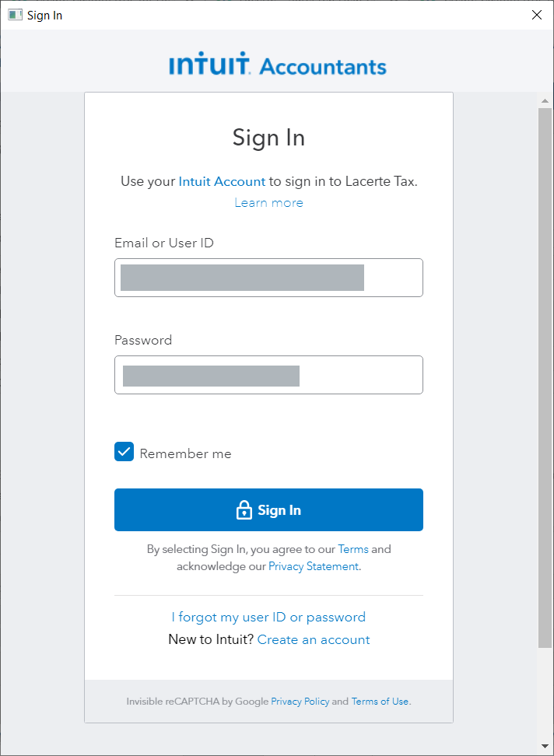Open the Terms link

tap(353, 549)
